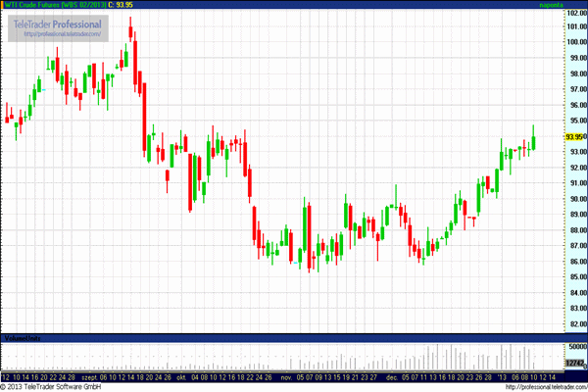This screenshot has height=392, width=588.
Task: Select the 82.00 label on price axis
Action: [575, 323]
